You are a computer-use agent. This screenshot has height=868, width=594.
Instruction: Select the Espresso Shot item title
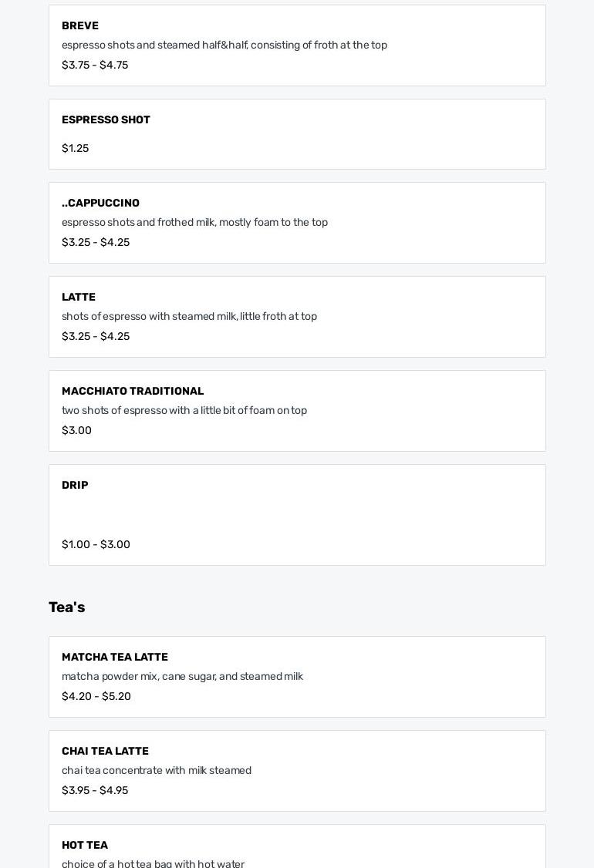106,119
